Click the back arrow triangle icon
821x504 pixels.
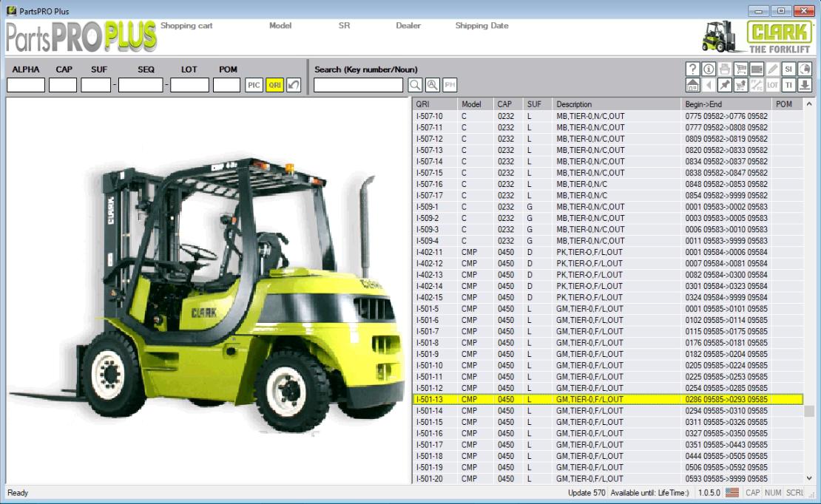(709, 85)
